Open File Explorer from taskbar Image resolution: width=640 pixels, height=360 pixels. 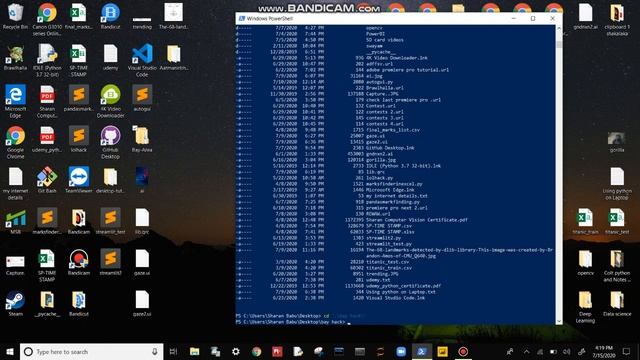pyautogui.click(x=195, y=351)
